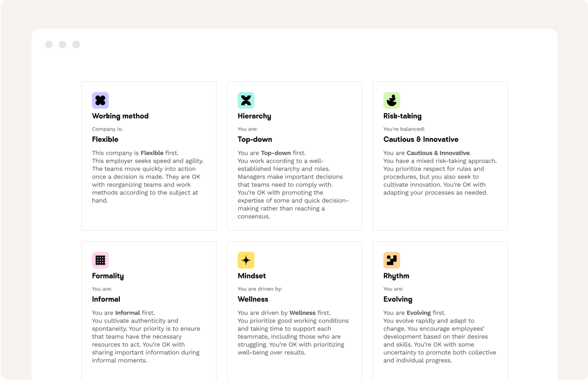Click the Informal result label
This screenshot has height=380, width=588.
pyautogui.click(x=106, y=299)
